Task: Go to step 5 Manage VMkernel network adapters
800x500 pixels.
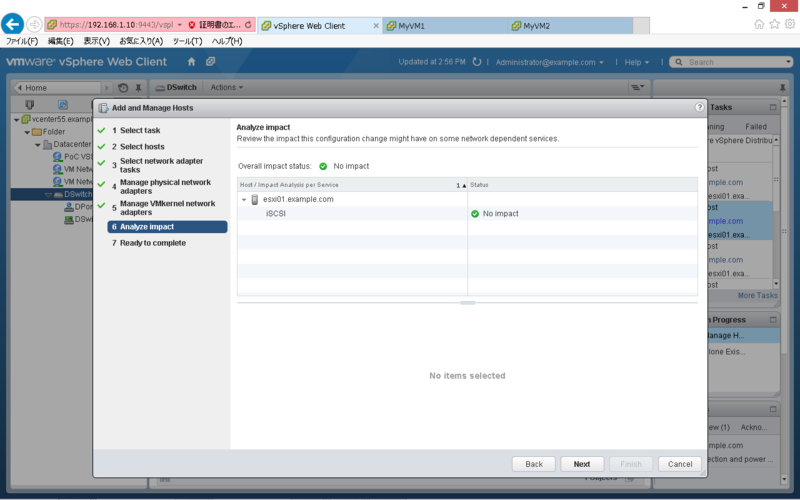Action: pyautogui.click(x=167, y=208)
